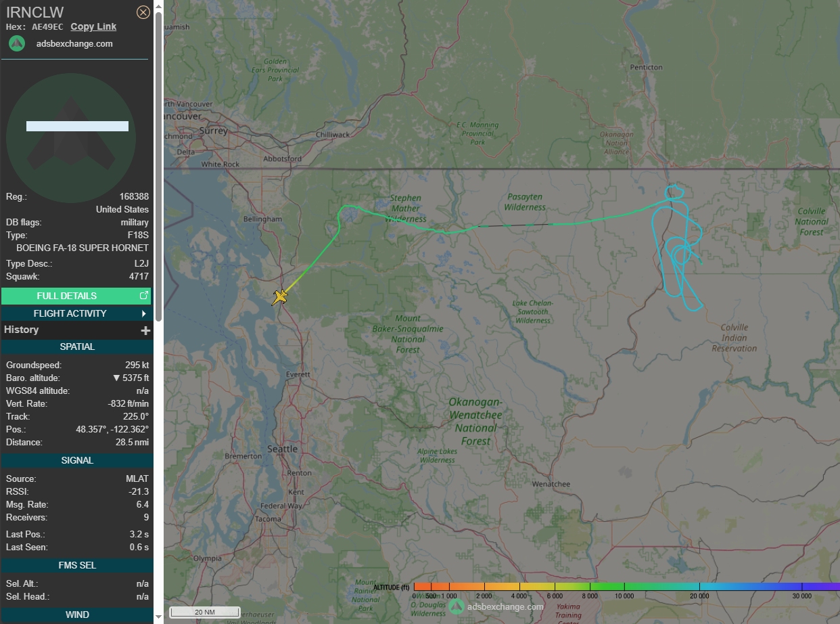Screen dimensions: 840x624
Task: Expand History with the plus icon
Action: pos(145,330)
